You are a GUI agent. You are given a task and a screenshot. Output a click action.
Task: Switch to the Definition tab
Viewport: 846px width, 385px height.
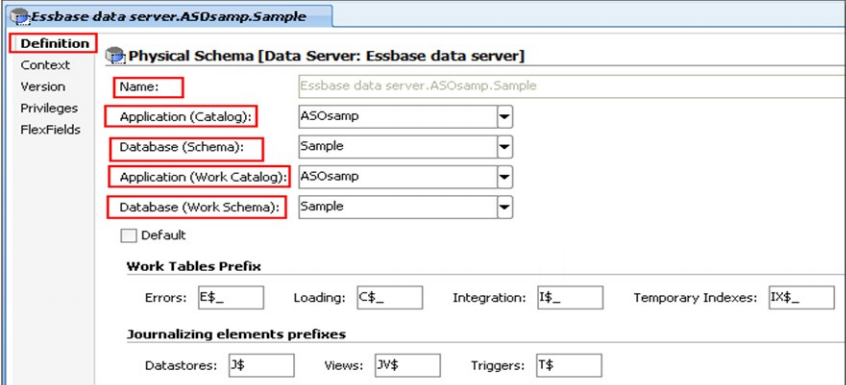[54, 43]
